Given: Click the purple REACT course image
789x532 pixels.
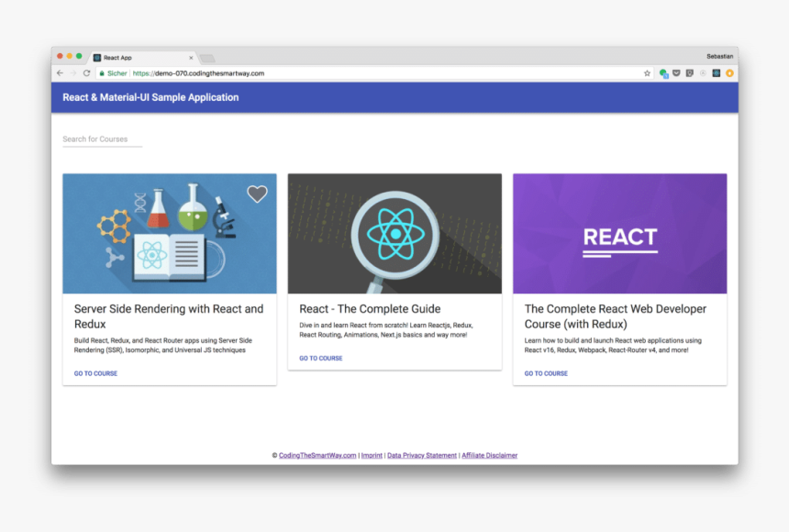Looking at the screenshot, I should (620, 234).
